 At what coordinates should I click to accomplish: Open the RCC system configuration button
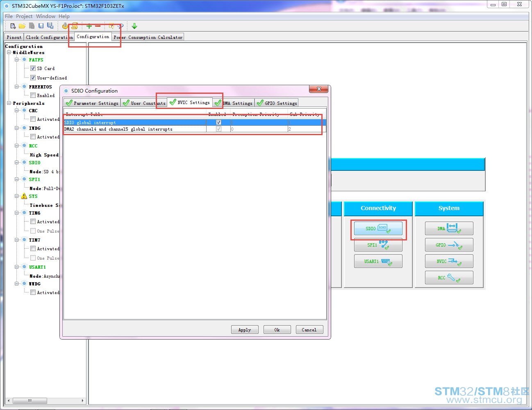[x=449, y=278]
